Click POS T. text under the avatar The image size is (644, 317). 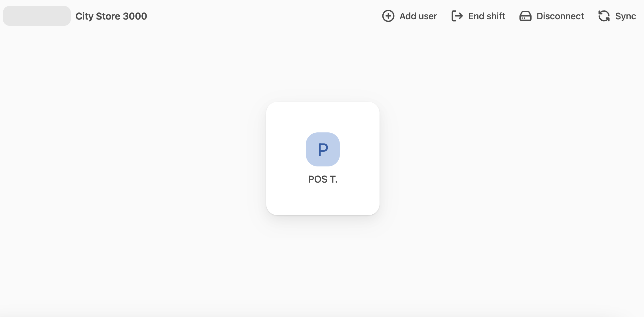(323, 179)
